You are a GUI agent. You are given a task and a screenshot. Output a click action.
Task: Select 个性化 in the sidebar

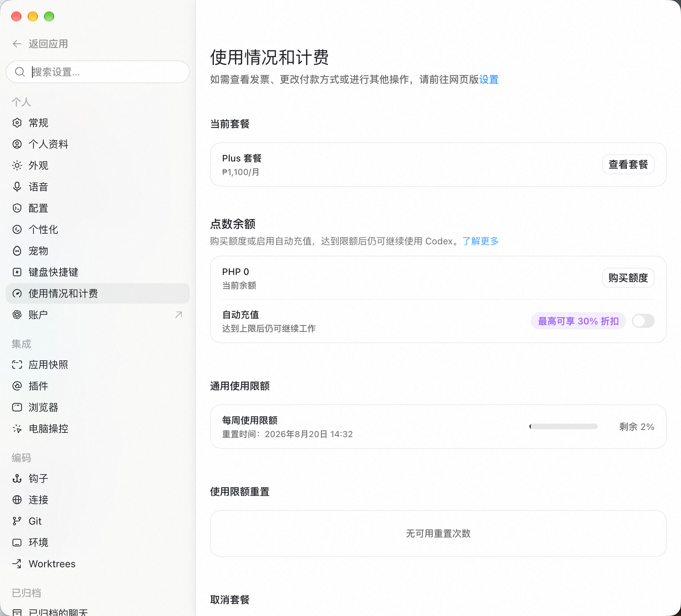click(x=98, y=229)
